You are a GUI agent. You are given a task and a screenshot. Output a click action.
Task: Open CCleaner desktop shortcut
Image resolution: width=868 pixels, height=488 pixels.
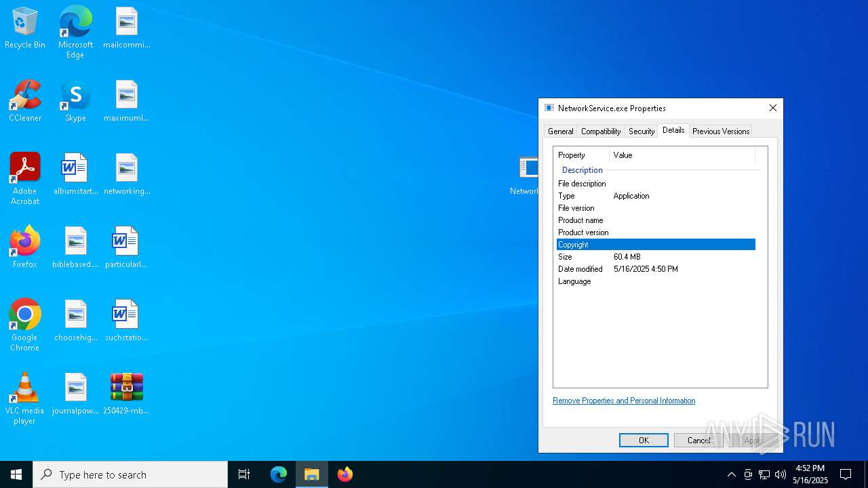click(25, 102)
